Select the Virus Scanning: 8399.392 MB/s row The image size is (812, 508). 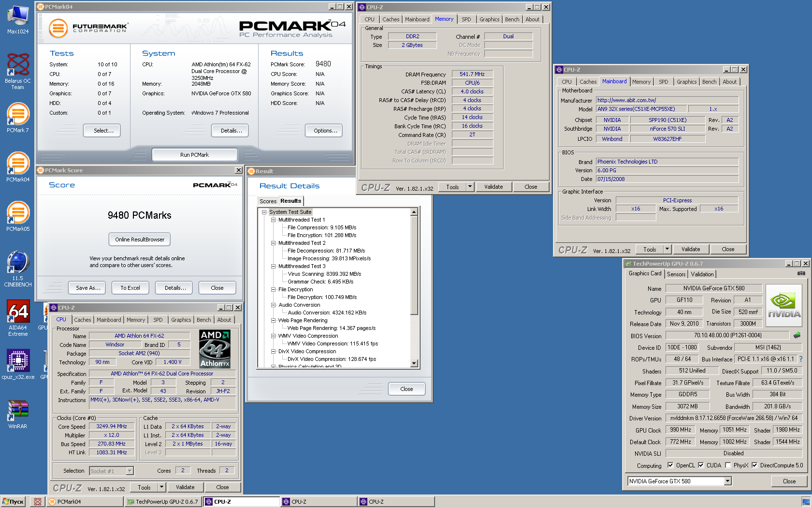(x=324, y=274)
